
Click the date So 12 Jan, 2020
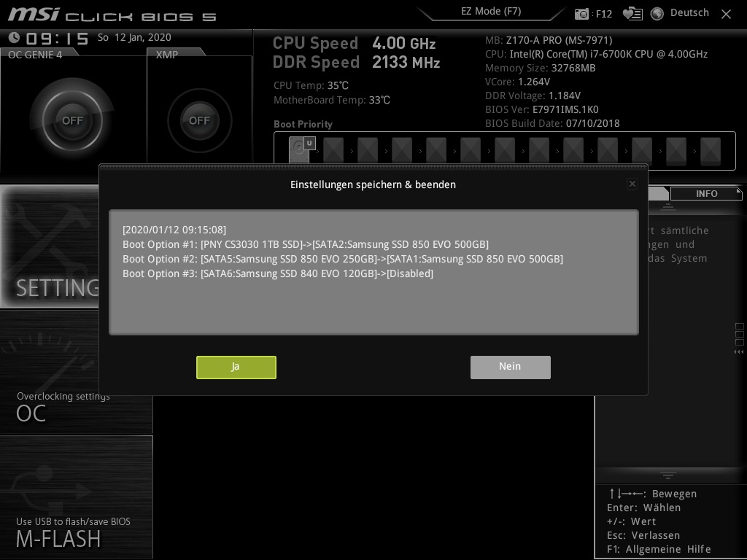[134, 37]
